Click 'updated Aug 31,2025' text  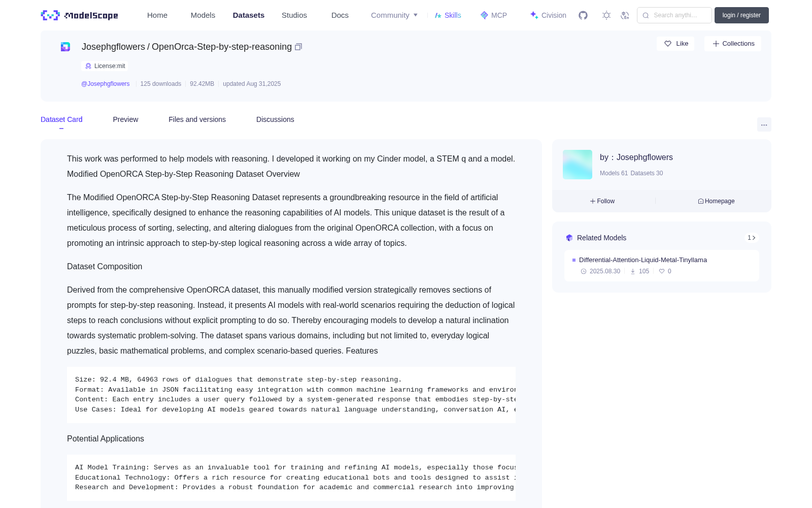pos(252,84)
